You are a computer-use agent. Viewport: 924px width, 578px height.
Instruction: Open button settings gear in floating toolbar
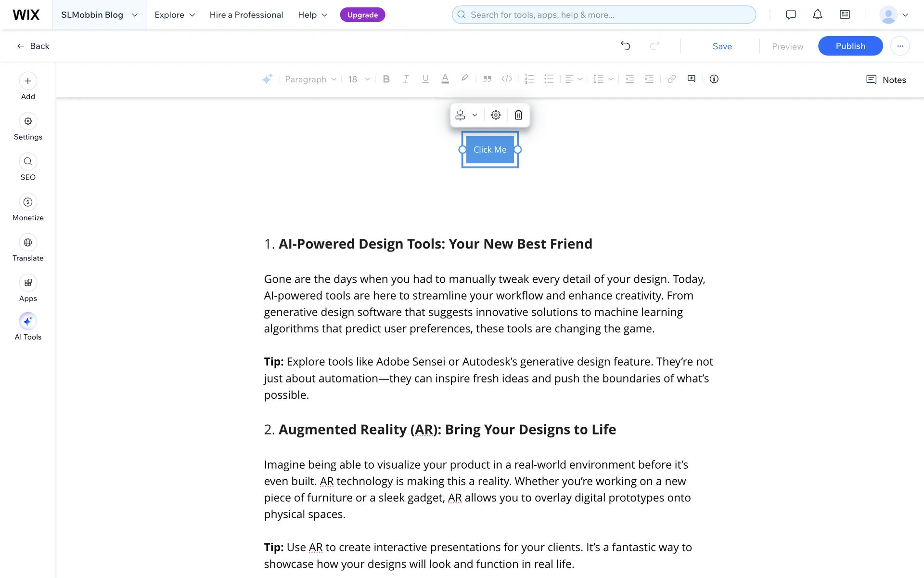point(496,115)
